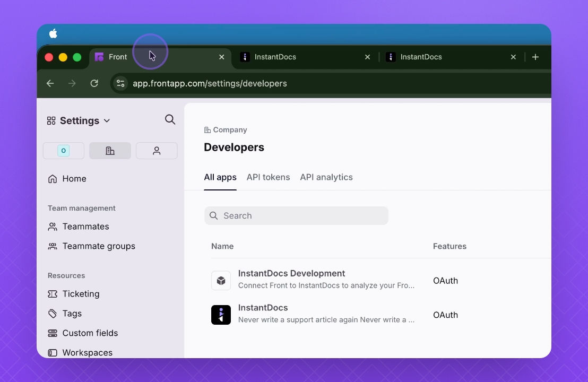Screen dimensions: 588x382
Task: Click the address bar URL
Action: point(210,83)
